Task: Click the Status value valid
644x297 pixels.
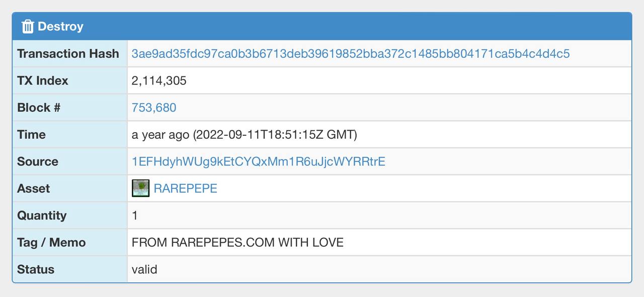Action: pos(144,269)
